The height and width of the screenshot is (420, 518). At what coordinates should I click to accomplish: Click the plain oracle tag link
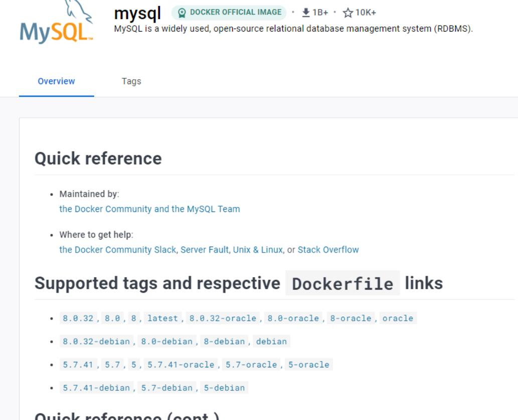coord(398,318)
